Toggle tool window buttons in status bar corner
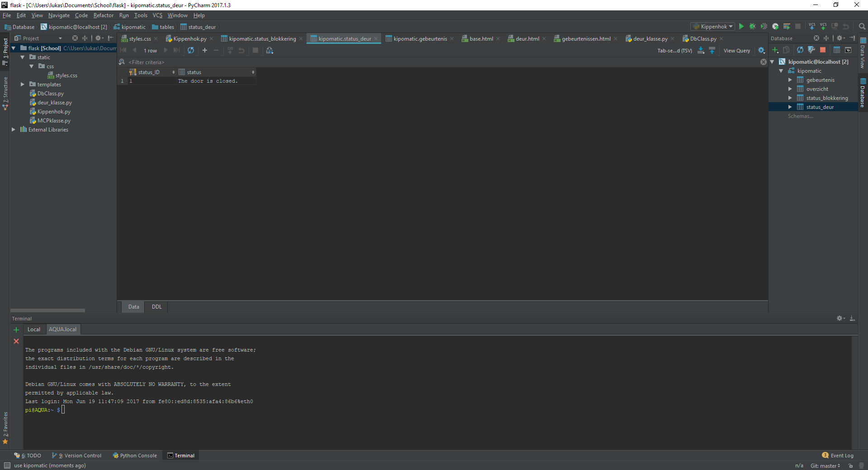 point(7,465)
